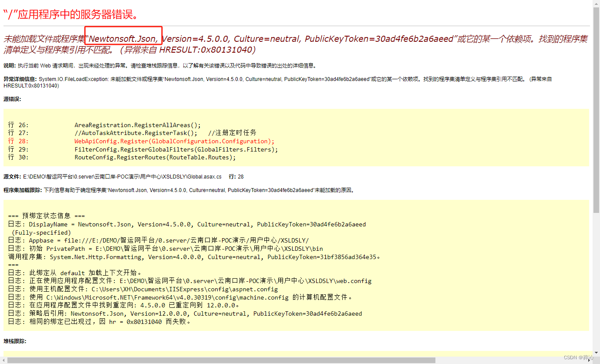Select the web.config application configuration log line
The height and width of the screenshot is (364, 600).
pyautogui.click(x=190, y=281)
